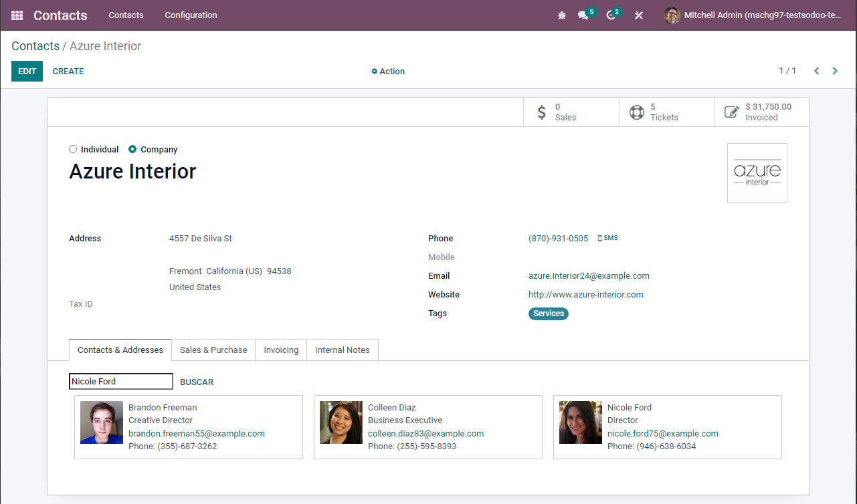857x504 pixels.
Task: Click the Nicole Ford search input
Action: pos(121,382)
